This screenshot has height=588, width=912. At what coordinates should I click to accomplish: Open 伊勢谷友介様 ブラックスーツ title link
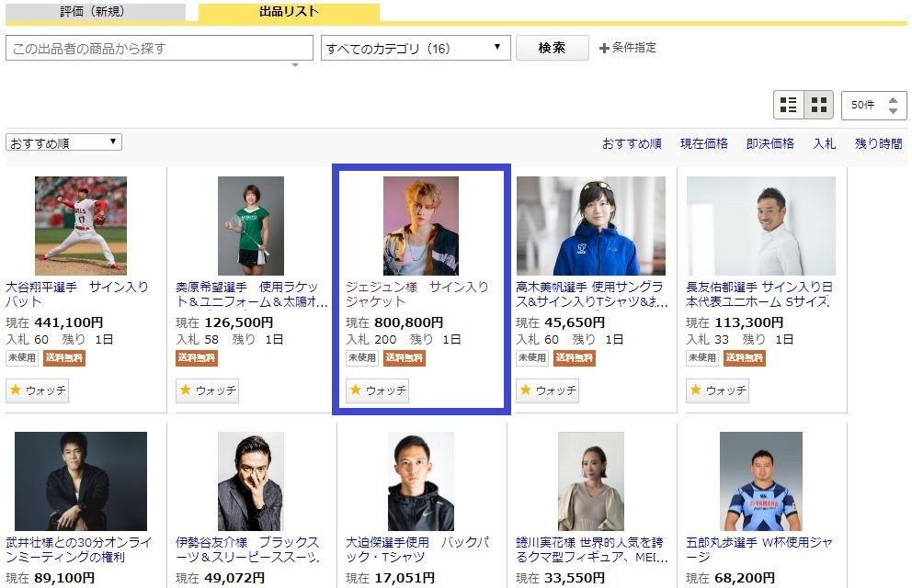pos(248,549)
